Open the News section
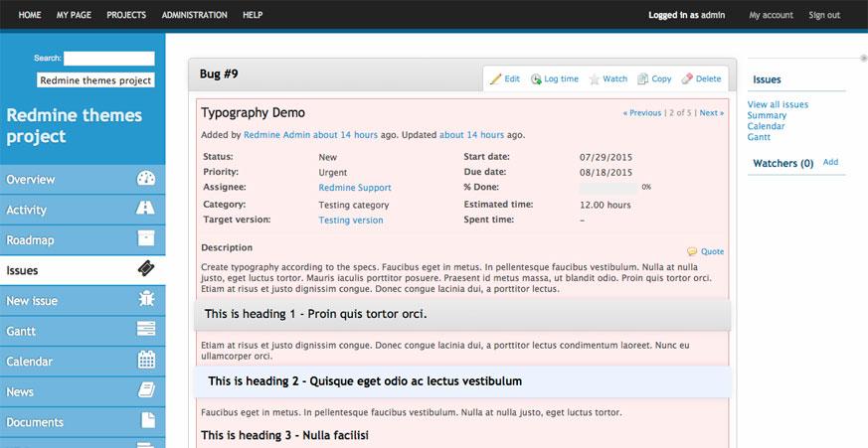Viewport: 868px width, 448px height. [83, 391]
